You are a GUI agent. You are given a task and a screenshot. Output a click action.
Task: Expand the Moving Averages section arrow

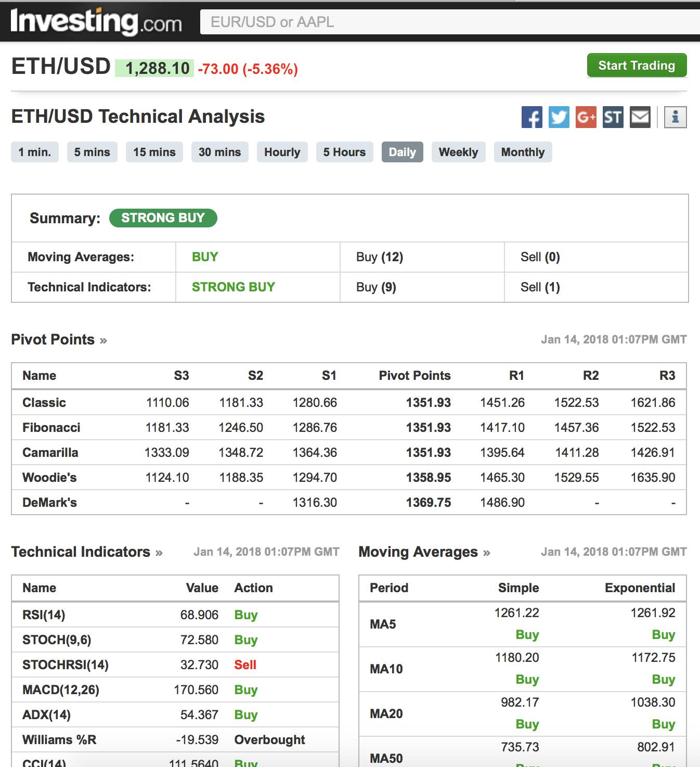click(x=486, y=553)
